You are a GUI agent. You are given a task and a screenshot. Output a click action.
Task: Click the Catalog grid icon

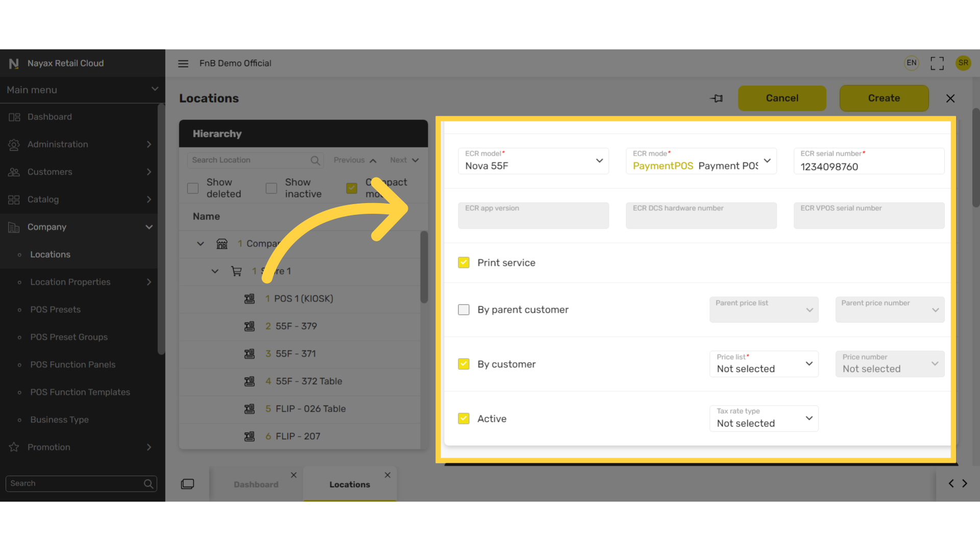14,199
